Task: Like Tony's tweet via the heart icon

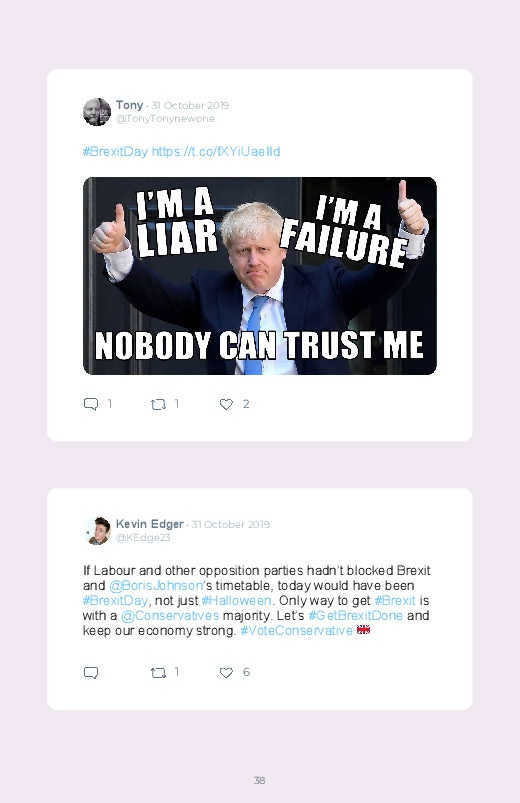Action: (x=226, y=404)
